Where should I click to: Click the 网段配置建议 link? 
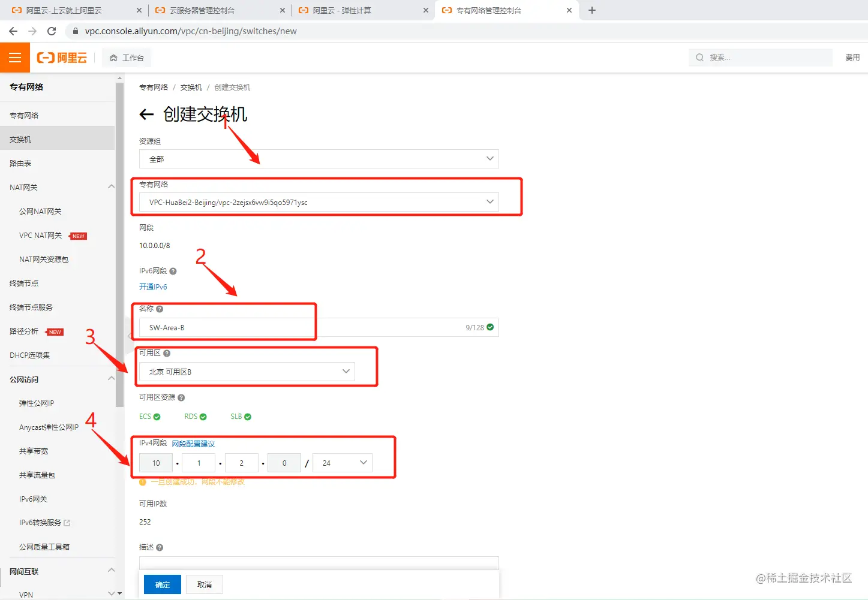(193, 444)
